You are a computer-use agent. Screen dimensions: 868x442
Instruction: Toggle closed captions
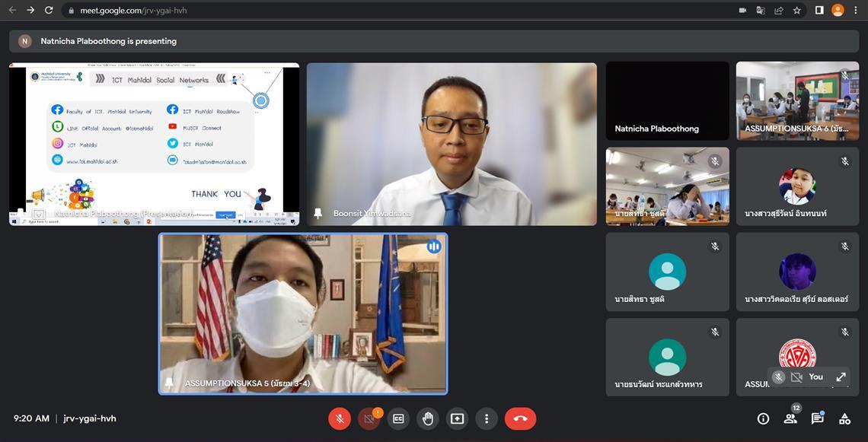tap(398, 418)
